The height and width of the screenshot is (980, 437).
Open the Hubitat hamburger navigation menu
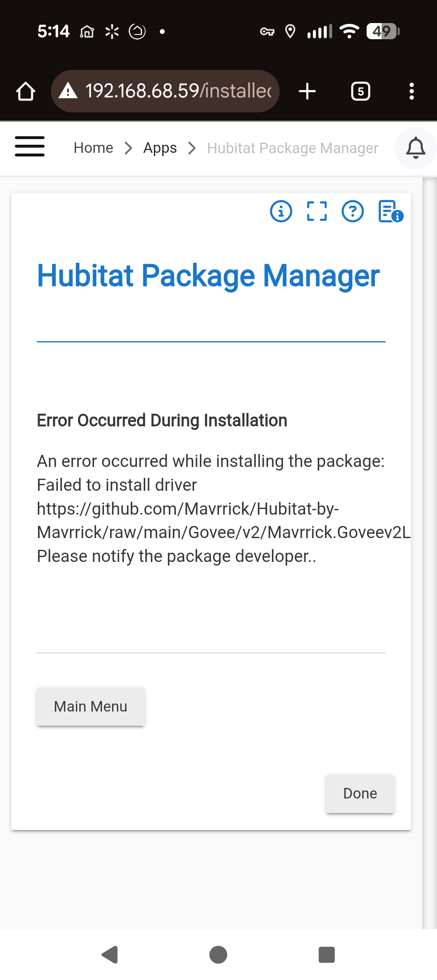[30, 147]
